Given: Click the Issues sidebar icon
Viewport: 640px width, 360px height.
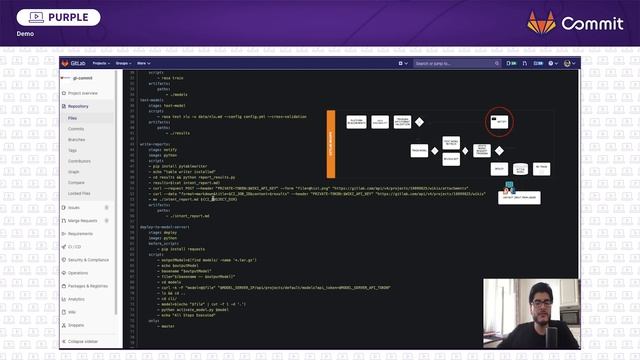Looking at the screenshot, I should (x=64, y=208).
